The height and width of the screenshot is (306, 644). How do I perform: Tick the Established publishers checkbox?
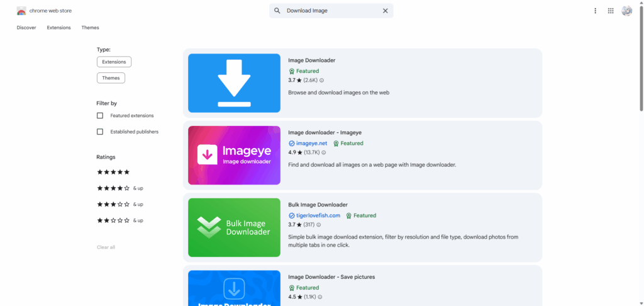tap(100, 132)
